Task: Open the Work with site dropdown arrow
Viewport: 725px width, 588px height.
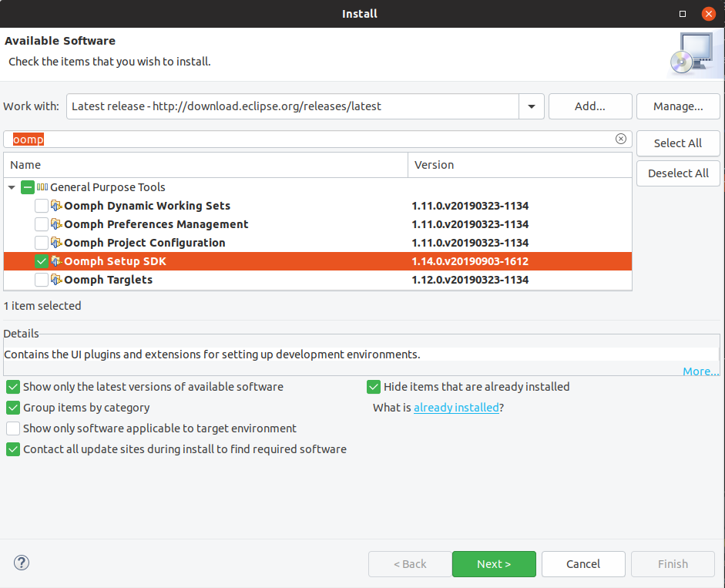Action: coord(532,106)
